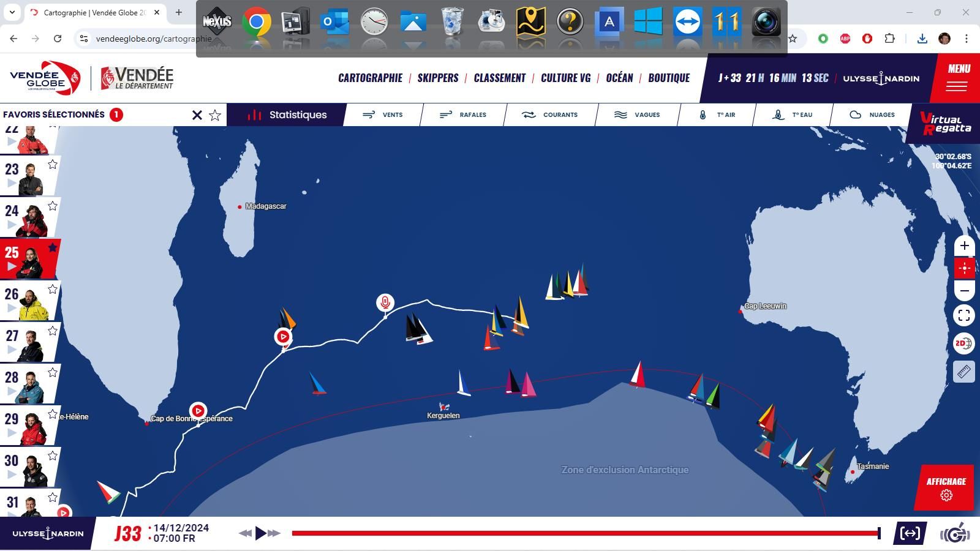This screenshot has height=551, width=980.
Task: Open the ruler measurement tool
Action: (964, 372)
